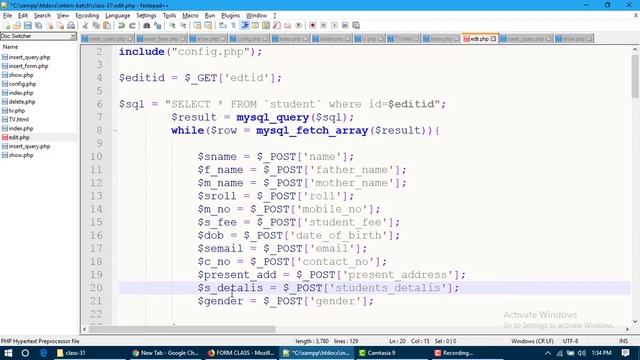This screenshot has height=360, width=640.
Task: Switch to the TV.html tab
Action: (x=403, y=39)
